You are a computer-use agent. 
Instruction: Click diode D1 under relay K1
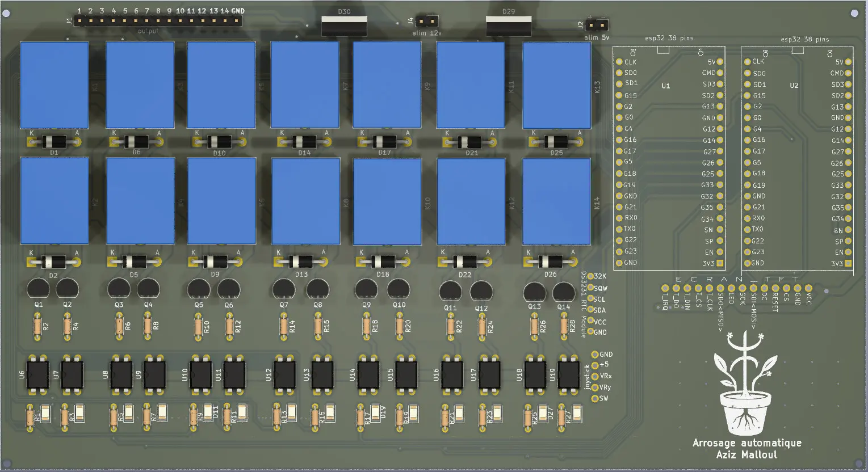coord(54,141)
